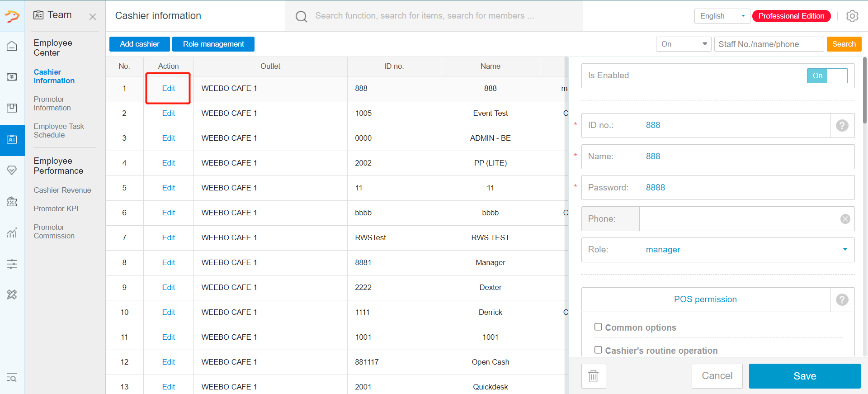This screenshot has height=394, width=868.
Task: Open the English language dropdown
Action: pos(722,16)
